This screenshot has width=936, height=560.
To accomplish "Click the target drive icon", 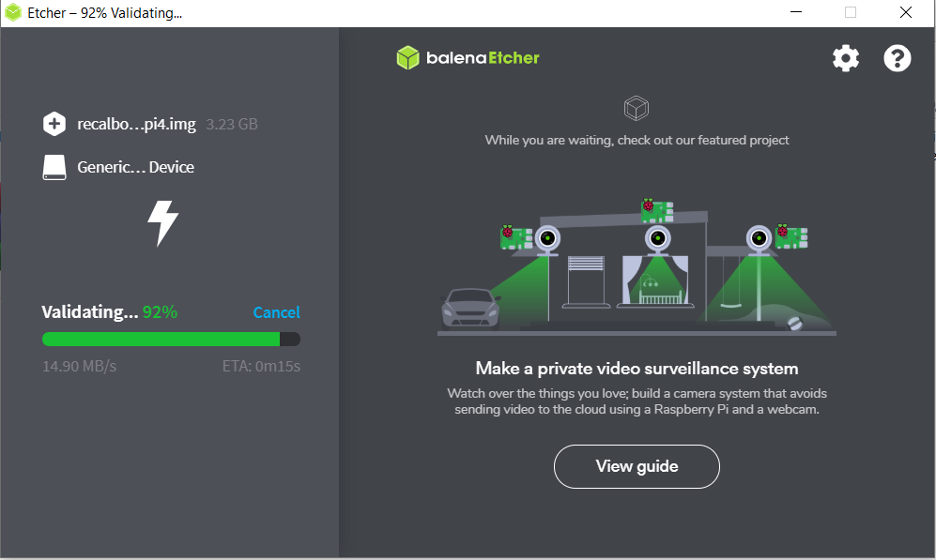I will point(54,168).
